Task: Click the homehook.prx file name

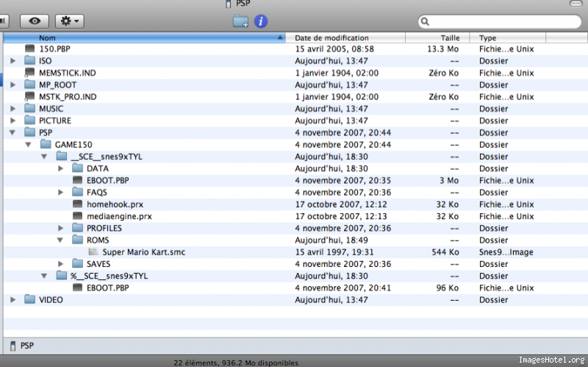Action: [115, 204]
